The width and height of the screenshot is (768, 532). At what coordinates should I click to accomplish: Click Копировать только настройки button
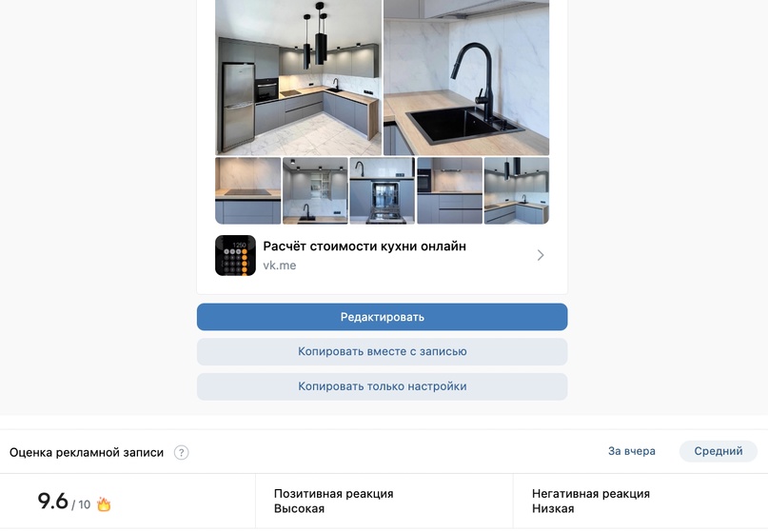point(382,386)
